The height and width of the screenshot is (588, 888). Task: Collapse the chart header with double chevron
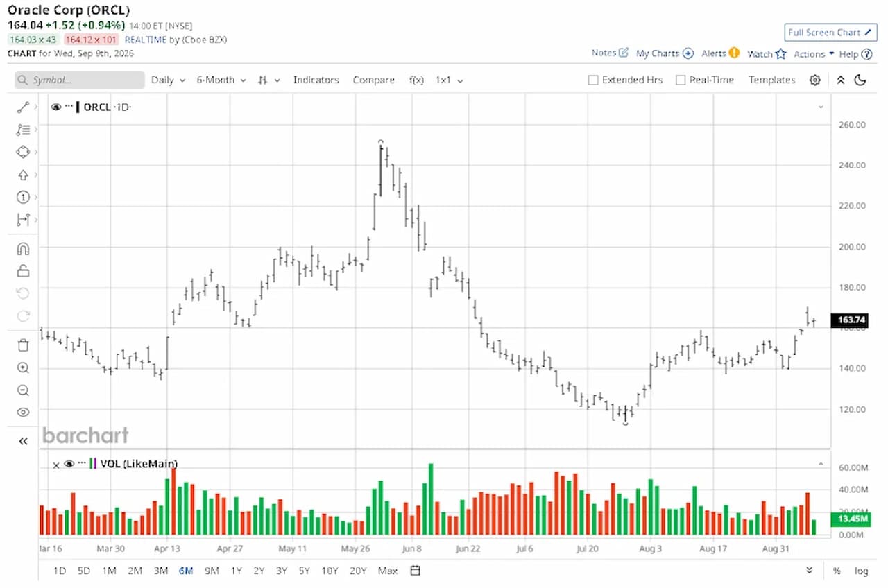[840, 80]
